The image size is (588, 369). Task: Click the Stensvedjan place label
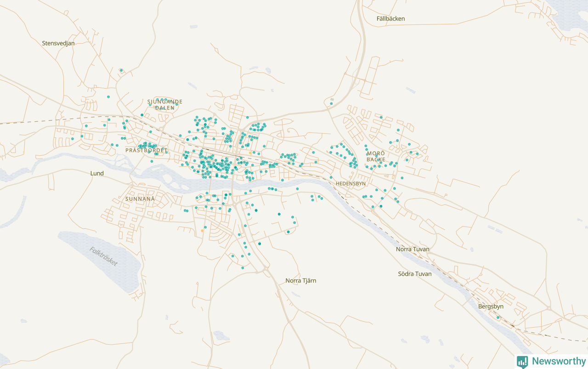(58, 43)
